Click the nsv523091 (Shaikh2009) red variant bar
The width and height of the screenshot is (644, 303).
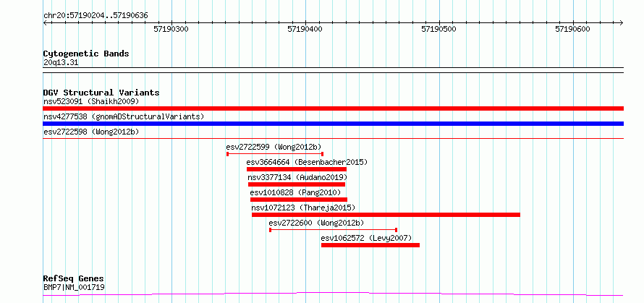coord(333,108)
